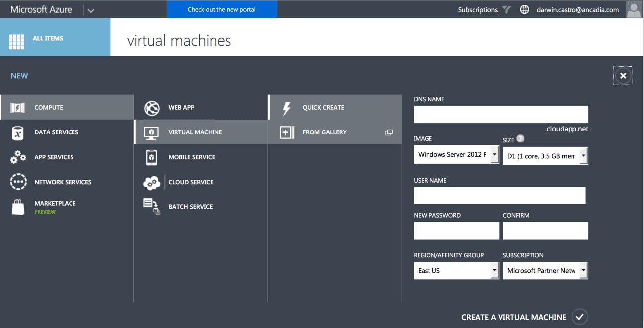The height and width of the screenshot is (328, 644).
Task: Click the All Items label
Action: pos(48,38)
